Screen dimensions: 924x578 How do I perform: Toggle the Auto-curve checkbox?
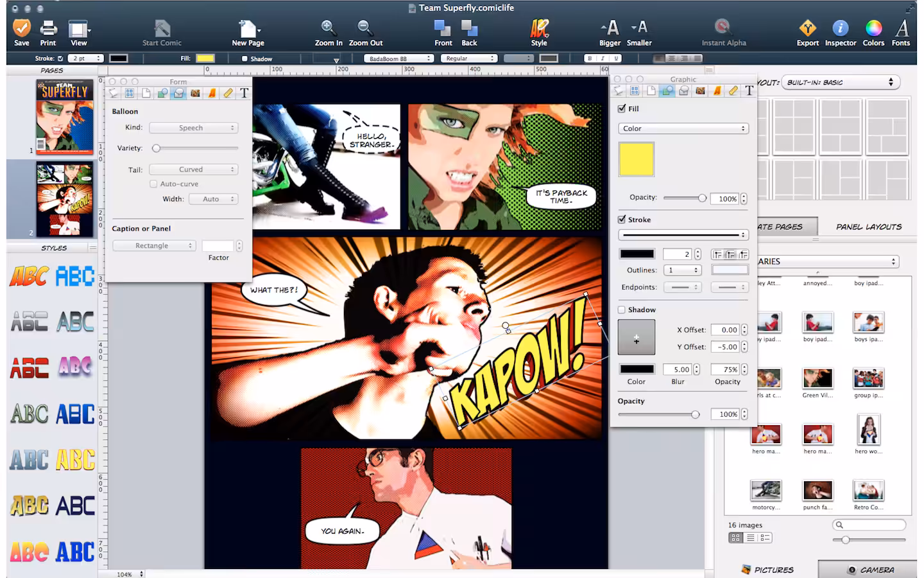pyautogui.click(x=153, y=184)
